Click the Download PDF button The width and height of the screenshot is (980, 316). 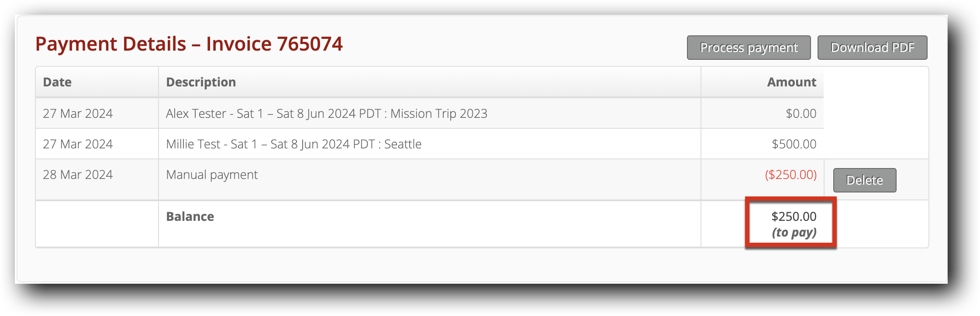pos(872,48)
